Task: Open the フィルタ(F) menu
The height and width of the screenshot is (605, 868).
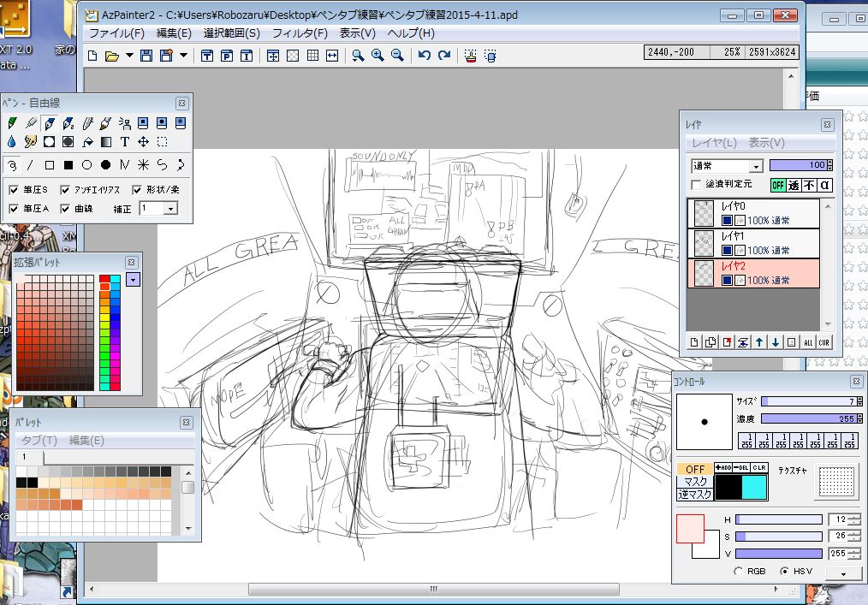Action: pyautogui.click(x=300, y=33)
